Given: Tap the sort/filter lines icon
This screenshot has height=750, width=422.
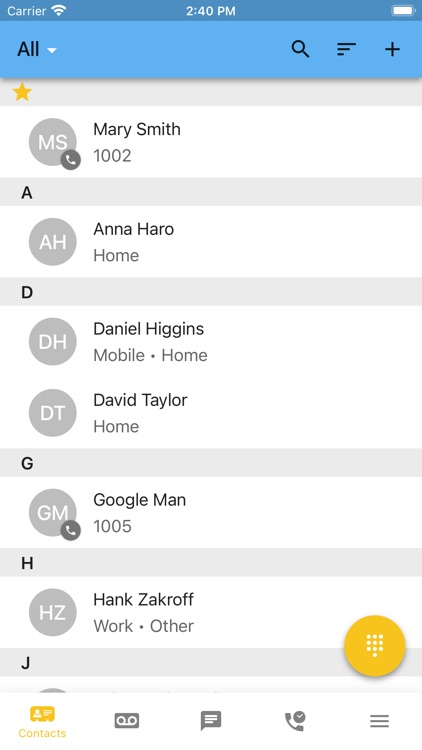Looking at the screenshot, I should (x=346, y=49).
